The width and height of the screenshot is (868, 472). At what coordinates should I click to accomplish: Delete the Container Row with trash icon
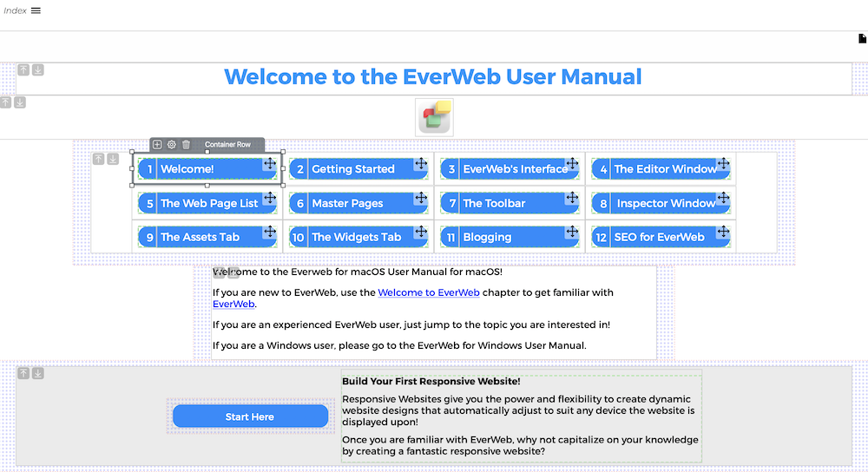(186, 145)
